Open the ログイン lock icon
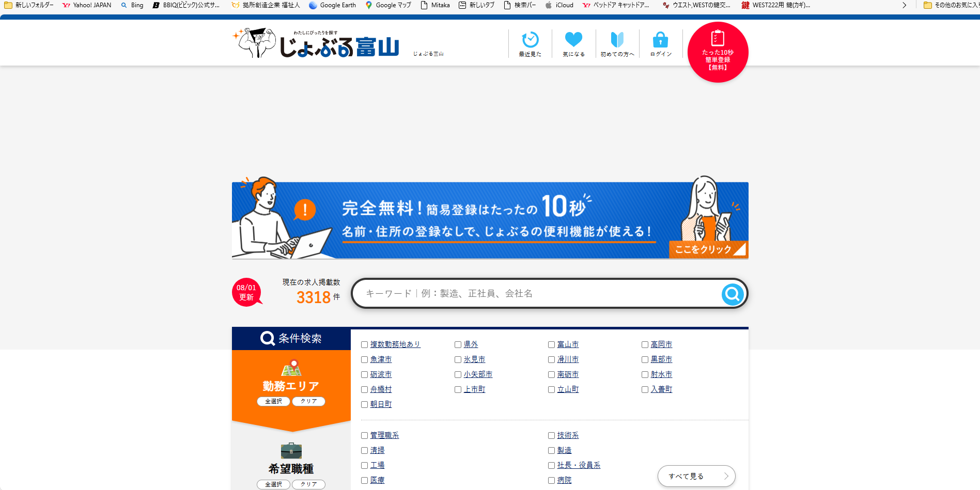 click(x=660, y=40)
